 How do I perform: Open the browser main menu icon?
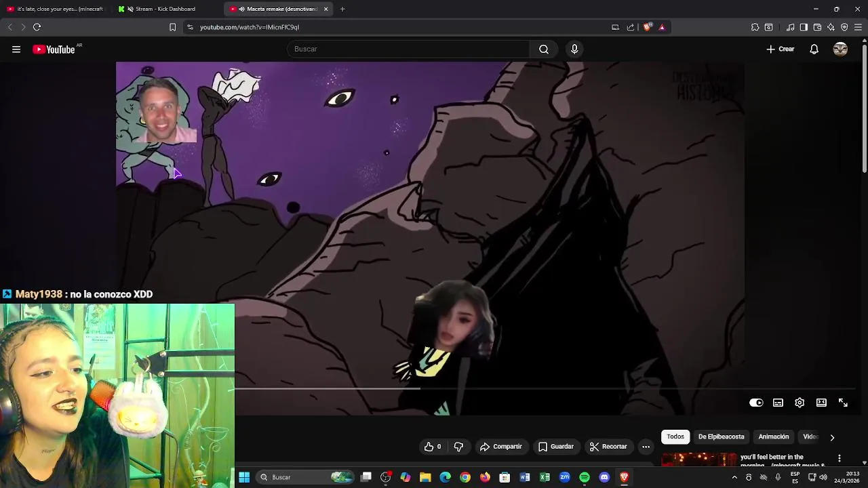(x=858, y=27)
